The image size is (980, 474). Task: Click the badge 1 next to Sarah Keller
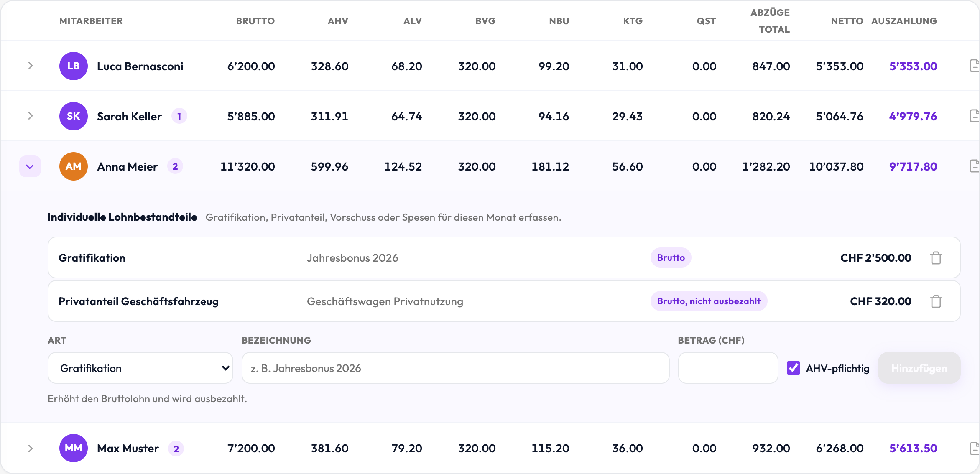pyautogui.click(x=179, y=116)
